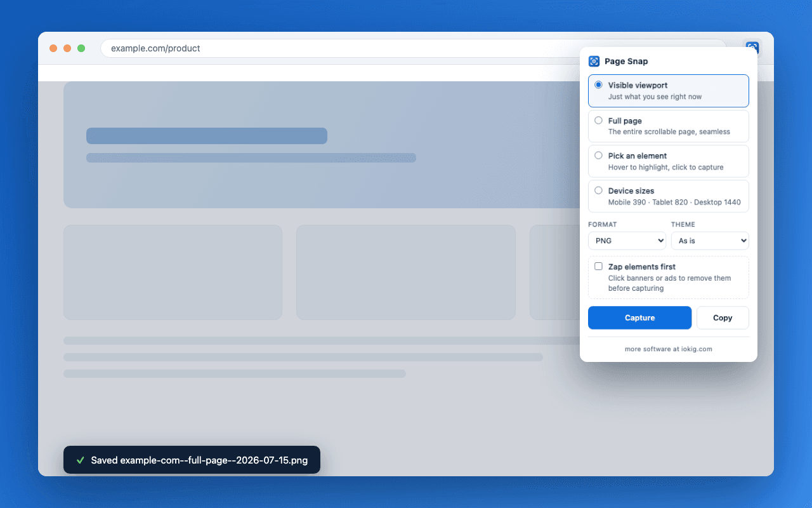Click the address bar showing example.com/product

tap(414, 48)
